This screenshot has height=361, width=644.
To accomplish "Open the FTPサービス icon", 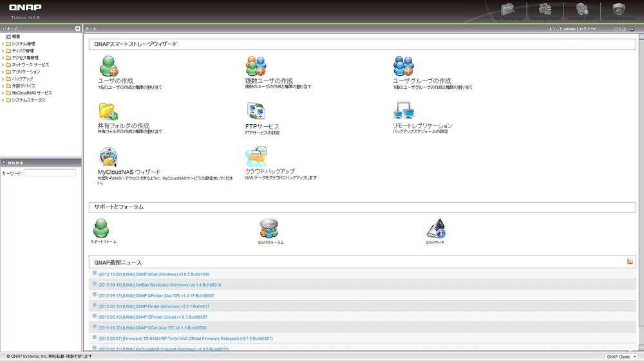I will [x=256, y=111].
